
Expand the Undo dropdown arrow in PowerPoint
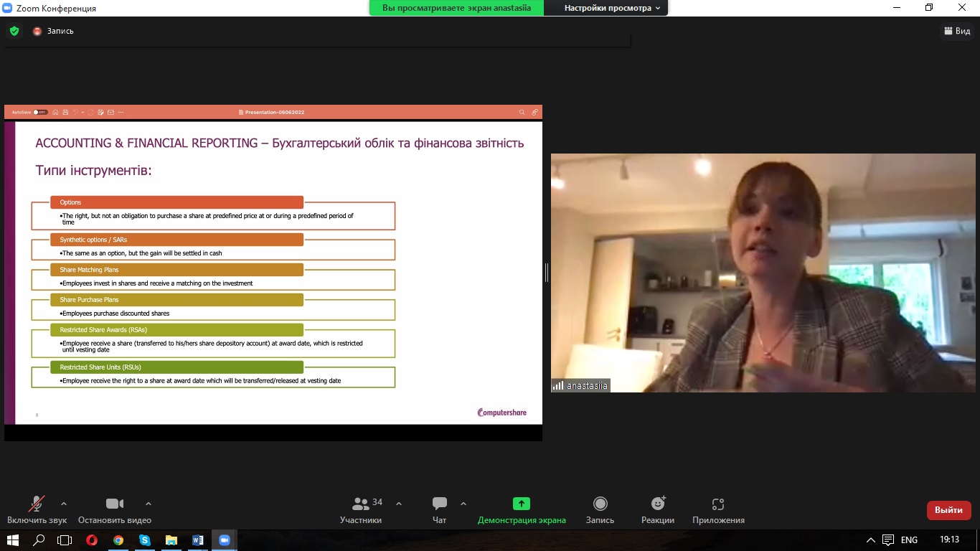83,112
